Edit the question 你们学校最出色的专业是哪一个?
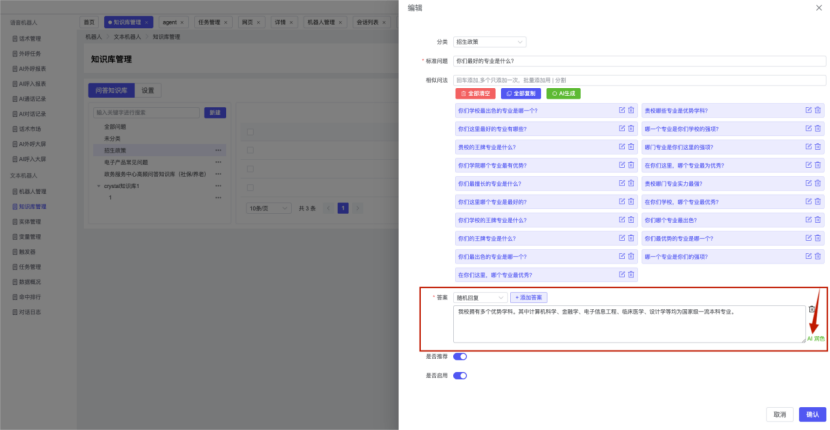Screen dimensions: 830x430 pyautogui.click(x=622, y=110)
